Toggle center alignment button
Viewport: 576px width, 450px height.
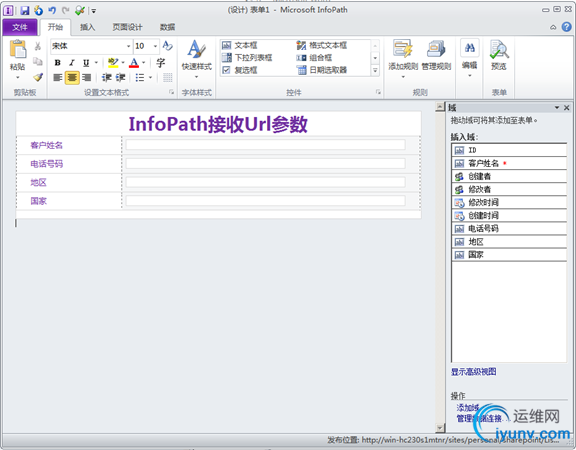tap(72, 78)
